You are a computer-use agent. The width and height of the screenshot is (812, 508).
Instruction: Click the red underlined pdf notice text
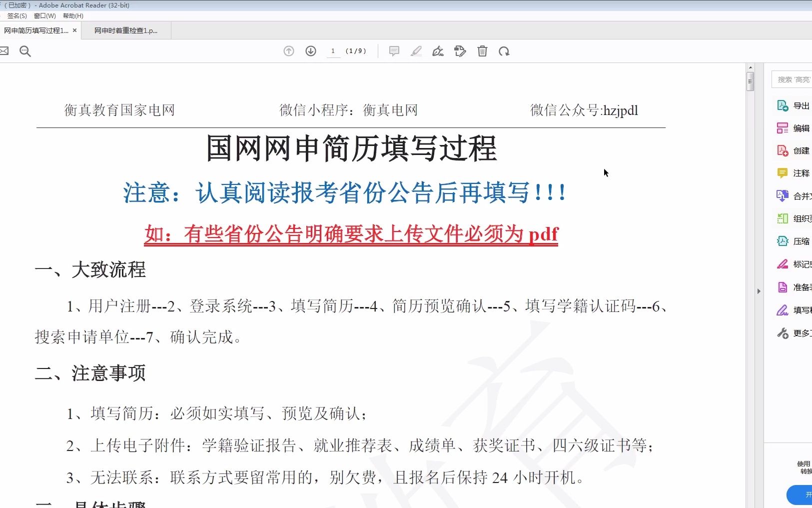(351, 233)
